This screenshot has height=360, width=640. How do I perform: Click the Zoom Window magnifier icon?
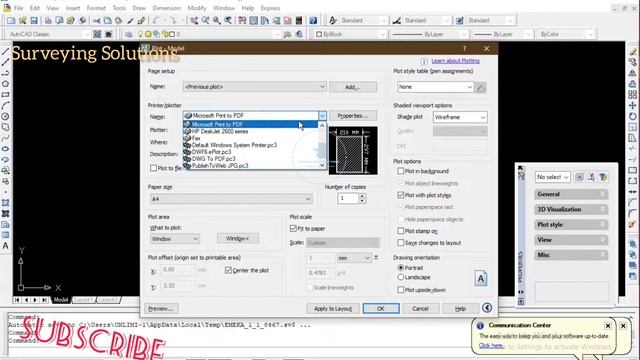coord(216,20)
